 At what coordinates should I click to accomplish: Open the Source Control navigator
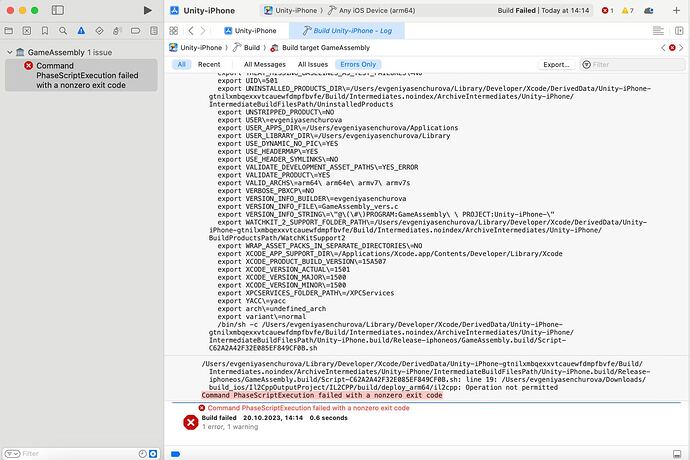pyautogui.click(x=27, y=31)
